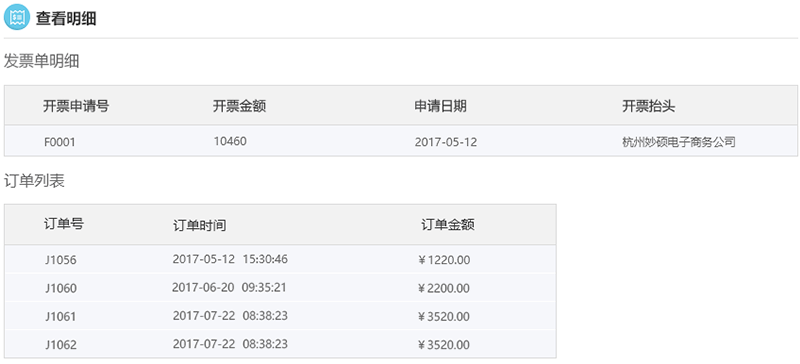Click the blue invoice icon beside 查看明细
Viewport: 800px width, 364px height.
(x=17, y=17)
